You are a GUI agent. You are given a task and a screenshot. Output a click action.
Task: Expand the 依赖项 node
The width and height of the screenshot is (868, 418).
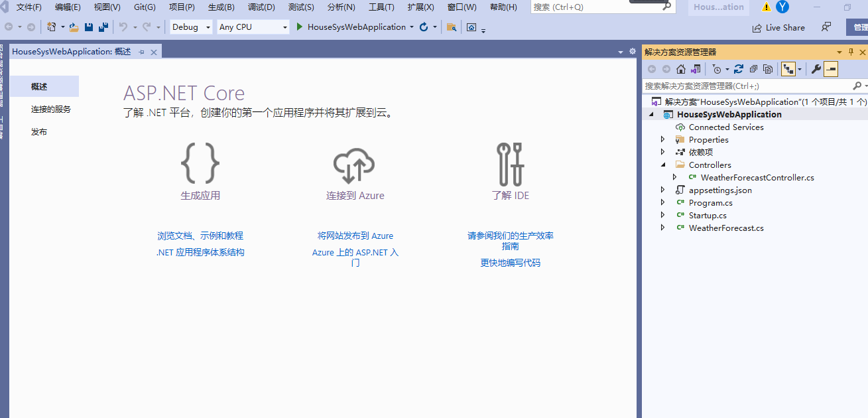tap(662, 152)
